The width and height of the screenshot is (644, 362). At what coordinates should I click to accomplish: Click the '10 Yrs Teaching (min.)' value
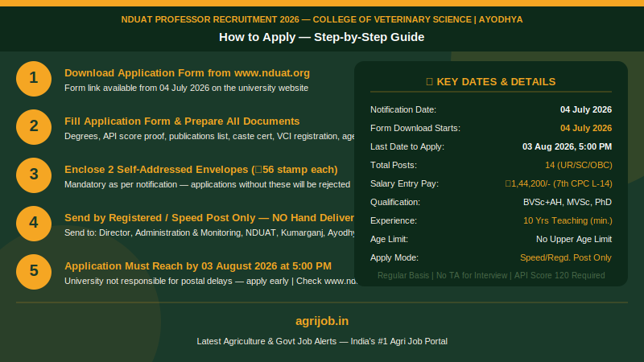[568, 220]
